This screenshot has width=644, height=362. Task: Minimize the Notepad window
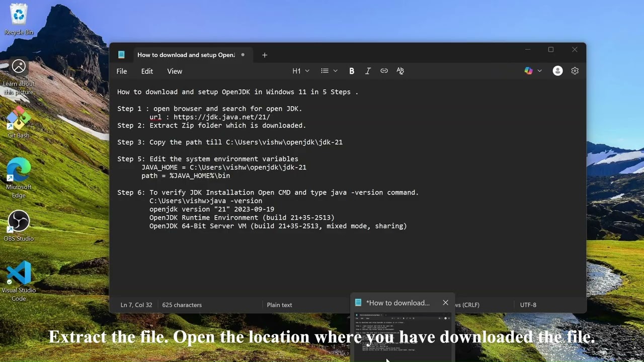point(528,50)
